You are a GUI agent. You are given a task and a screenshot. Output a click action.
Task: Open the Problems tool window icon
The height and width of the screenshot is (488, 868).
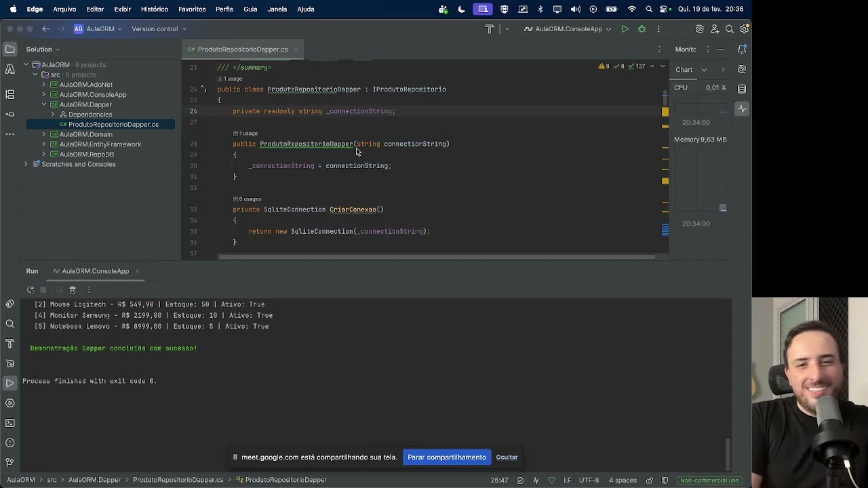[9, 443]
